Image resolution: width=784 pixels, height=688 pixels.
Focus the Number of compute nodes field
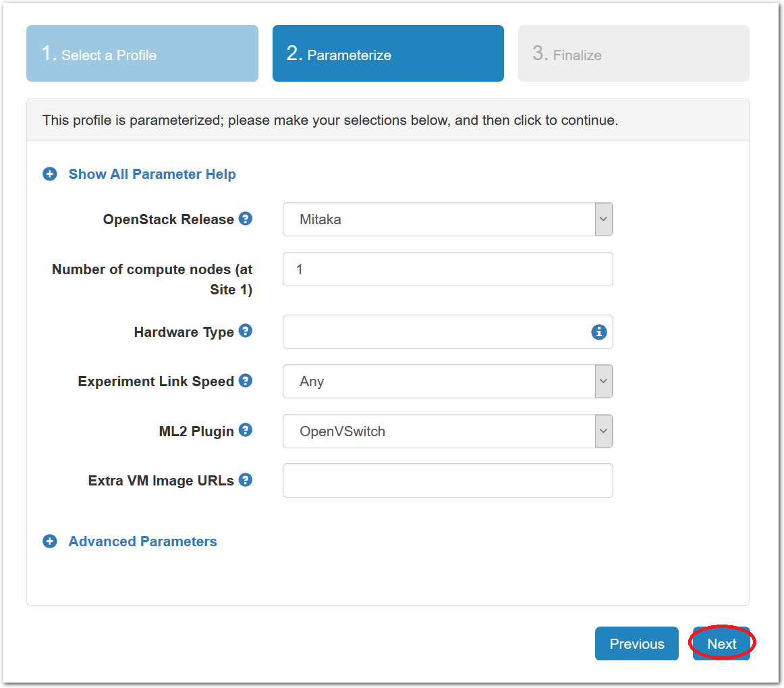447,269
